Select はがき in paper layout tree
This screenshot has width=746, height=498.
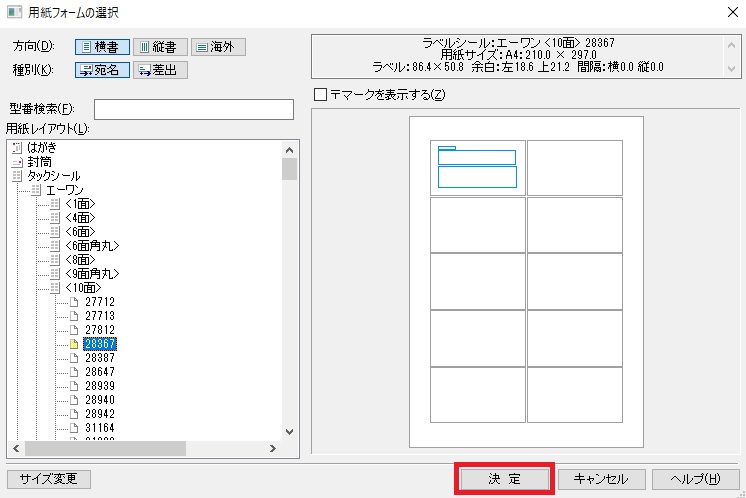coord(42,147)
